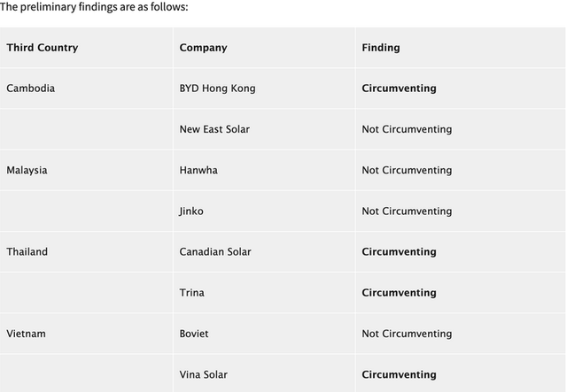The width and height of the screenshot is (567, 392).
Task: Click the Boviet company cell
Action: point(194,334)
